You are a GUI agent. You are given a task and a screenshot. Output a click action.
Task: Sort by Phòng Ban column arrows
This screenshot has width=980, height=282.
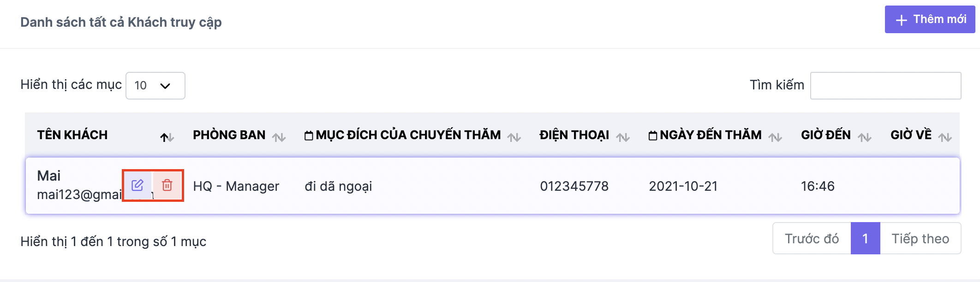pos(279,137)
